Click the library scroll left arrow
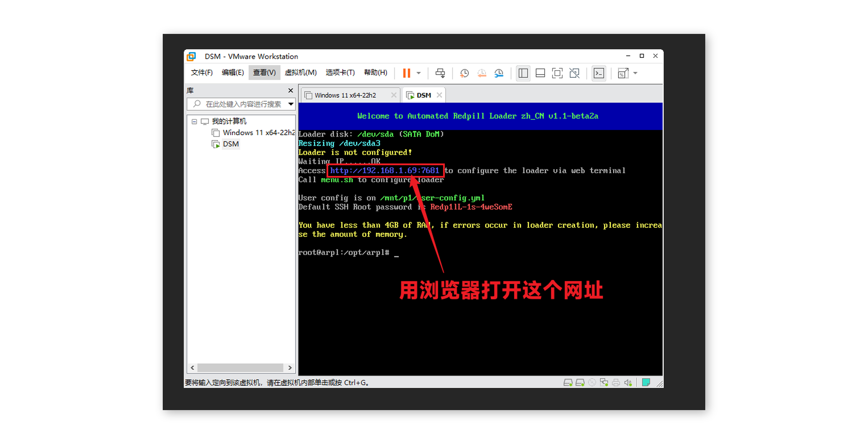This screenshot has width=868, height=444. click(193, 368)
